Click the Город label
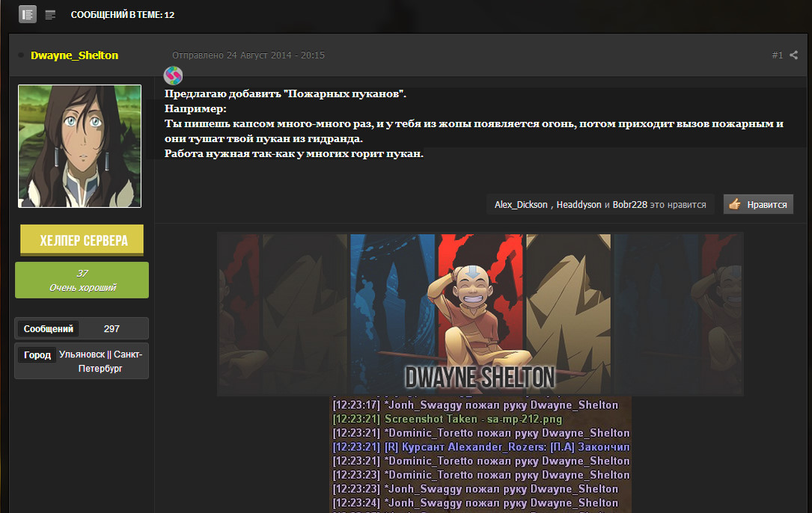Screen dimensions: 812x513 click(x=37, y=355)
